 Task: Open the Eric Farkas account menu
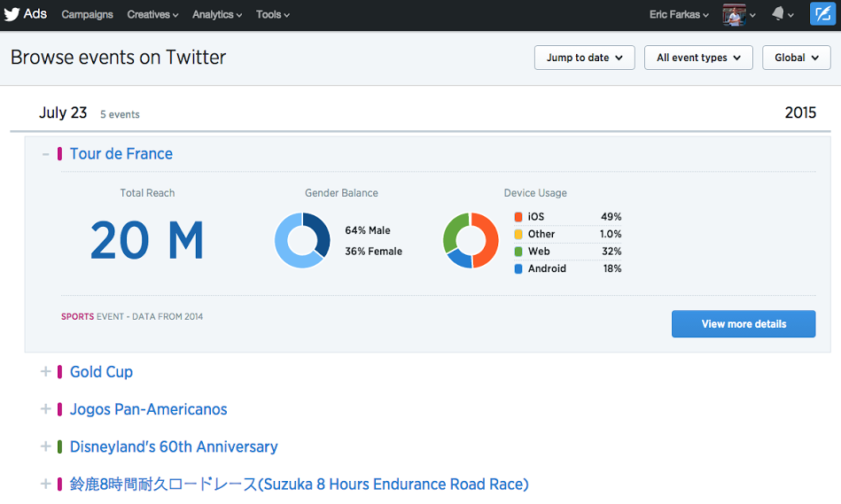(x=679, y=14)
